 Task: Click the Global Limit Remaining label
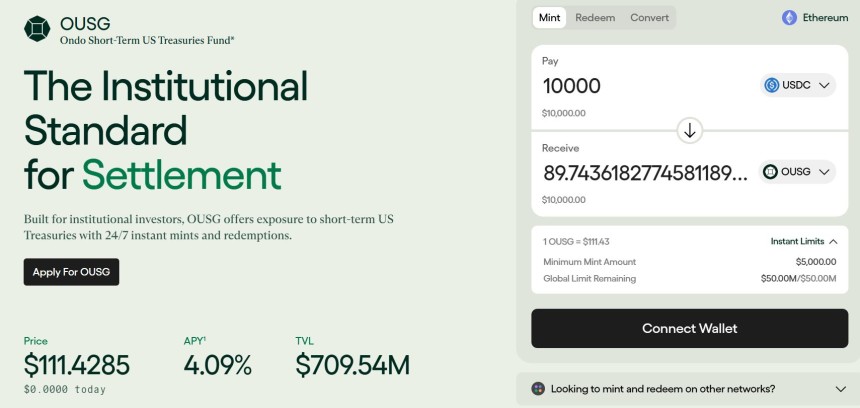pyautogui.click(x=590, y=278)
